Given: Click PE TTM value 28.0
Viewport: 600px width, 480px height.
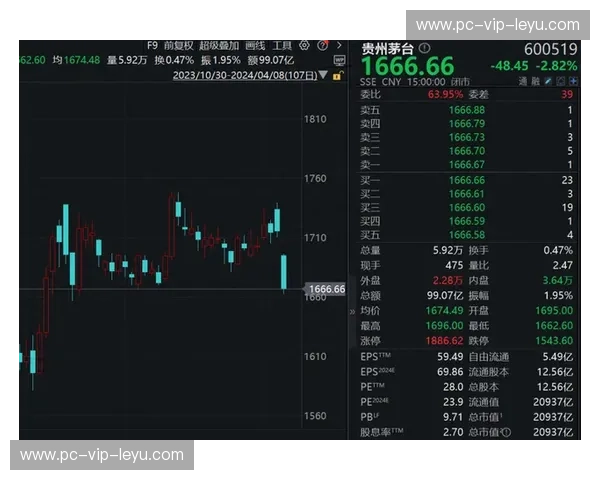Looking at the screenshot, I should pyautogui.click(x=453, y=387).
